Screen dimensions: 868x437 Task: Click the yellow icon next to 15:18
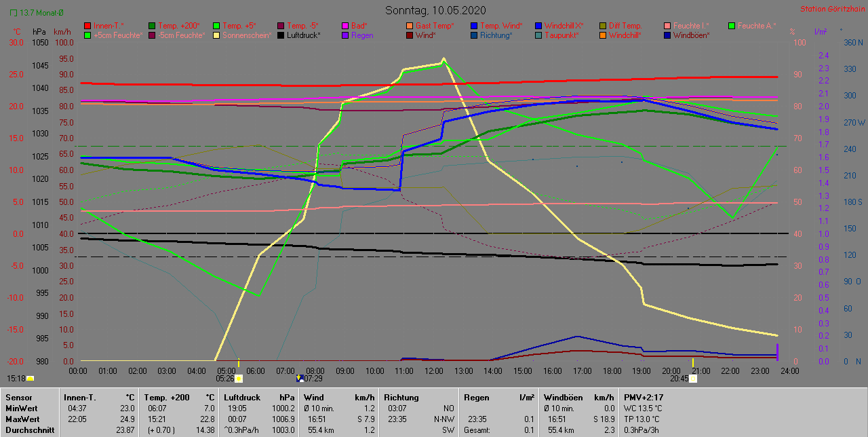coord(30,379)
